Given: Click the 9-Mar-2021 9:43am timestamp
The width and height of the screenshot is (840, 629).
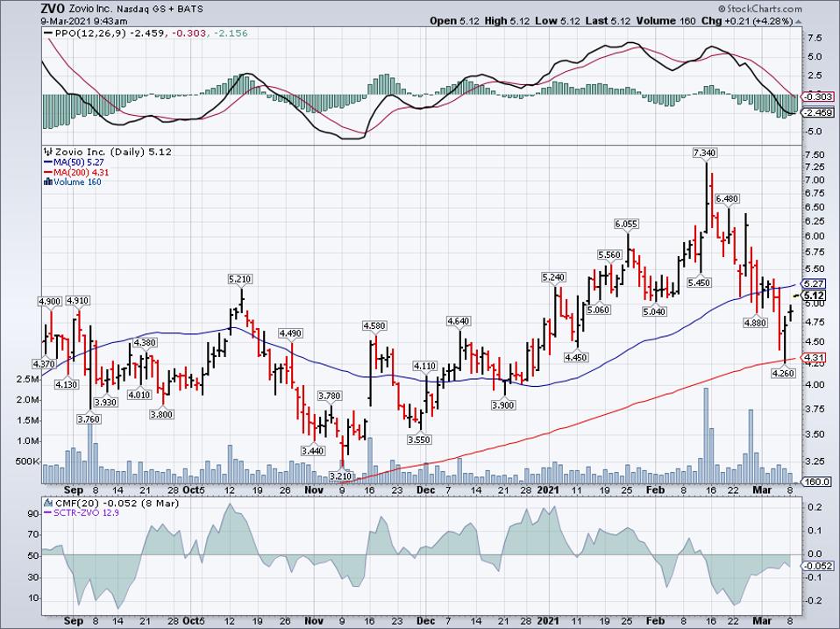Looking at the screenshot, I should (x=84, y=21).
